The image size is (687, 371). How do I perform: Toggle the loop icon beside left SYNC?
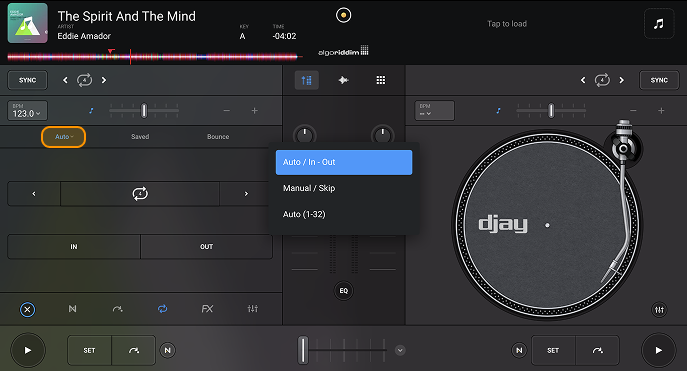[x=85, y=80]
